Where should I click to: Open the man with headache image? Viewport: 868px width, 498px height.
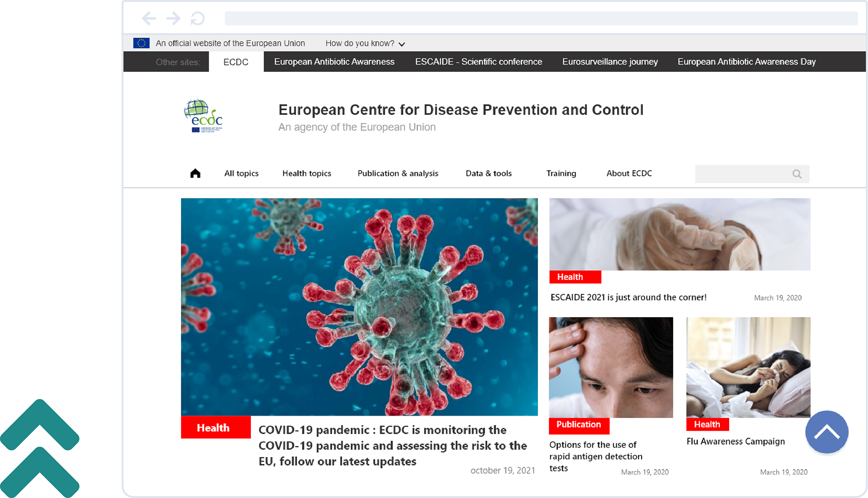[611, 367]
